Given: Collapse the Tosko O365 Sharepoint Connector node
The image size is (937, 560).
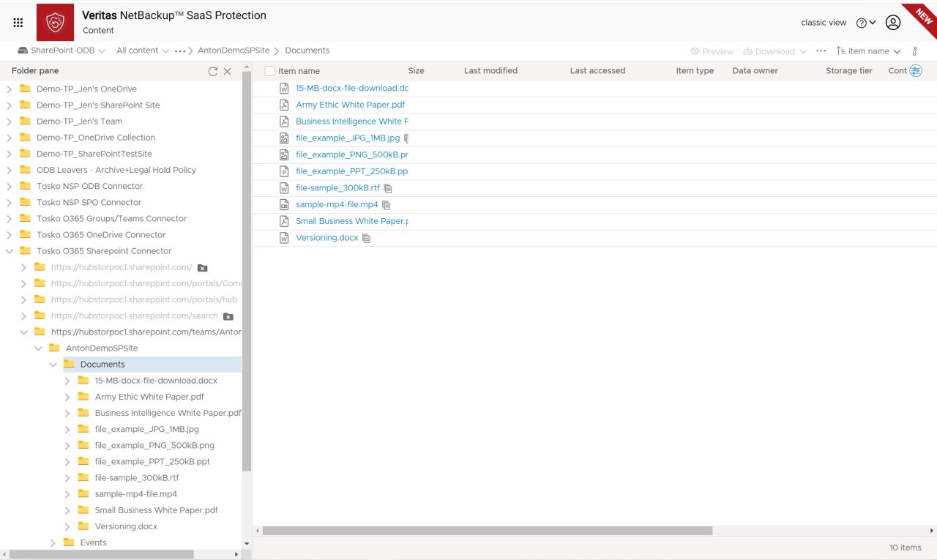Looking at the screenshot, I should pos(9,251).
